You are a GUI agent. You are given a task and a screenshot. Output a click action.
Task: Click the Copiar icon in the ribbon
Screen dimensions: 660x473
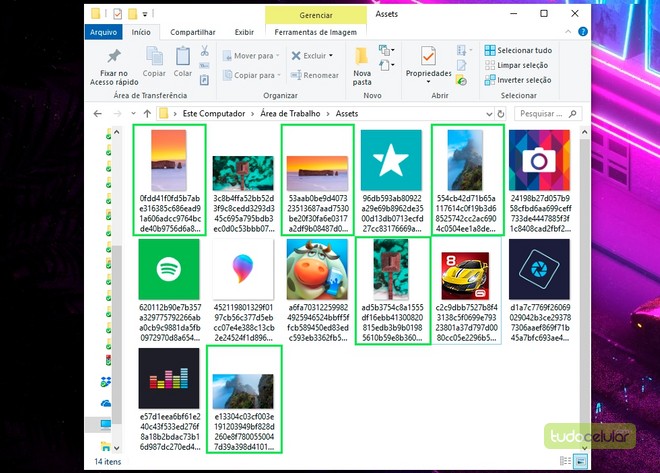coord(154,56)
